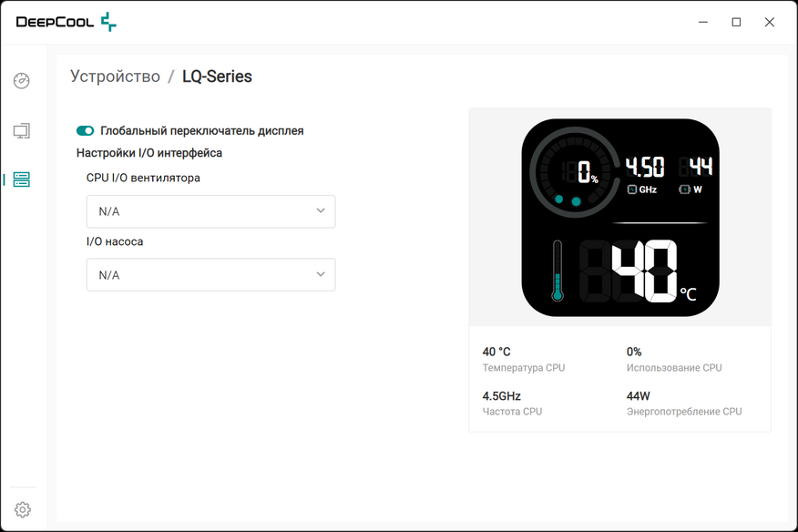This screenshot has height=532, width=798.
Task: Toggle the global display switch
Action: coord(85,131)
